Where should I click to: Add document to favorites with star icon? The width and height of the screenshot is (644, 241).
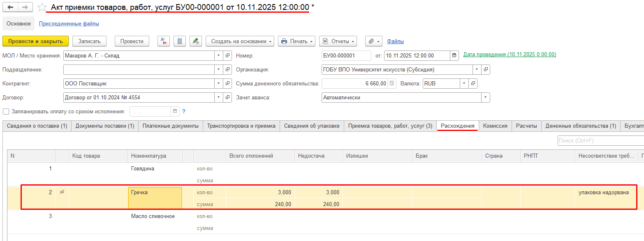(x=42, y=7)
